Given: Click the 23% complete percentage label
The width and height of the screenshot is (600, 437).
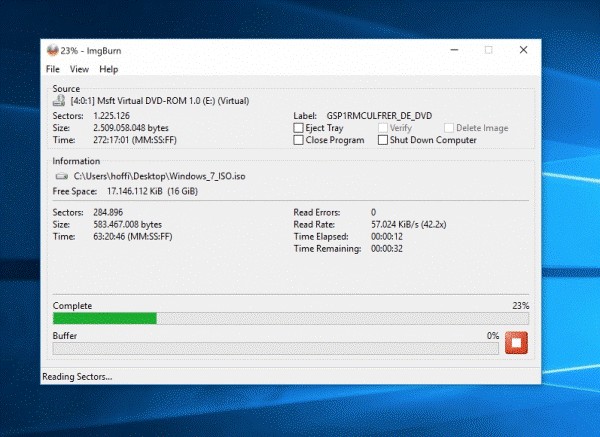Looking at the screenshot, I should (521, 306).
